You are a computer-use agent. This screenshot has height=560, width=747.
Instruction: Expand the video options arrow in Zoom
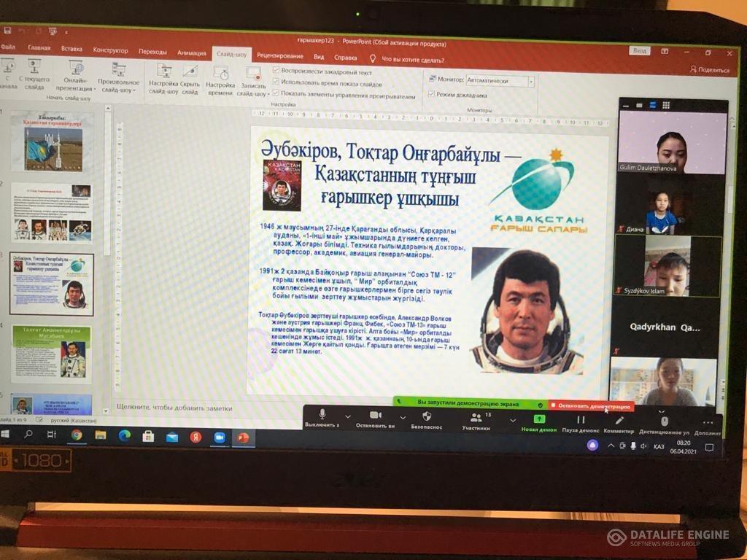403,418
